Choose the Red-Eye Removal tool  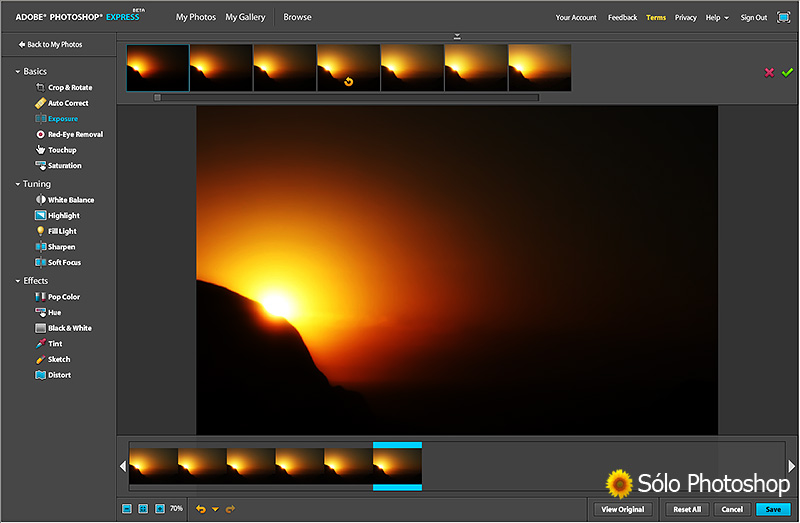point(74,134)
